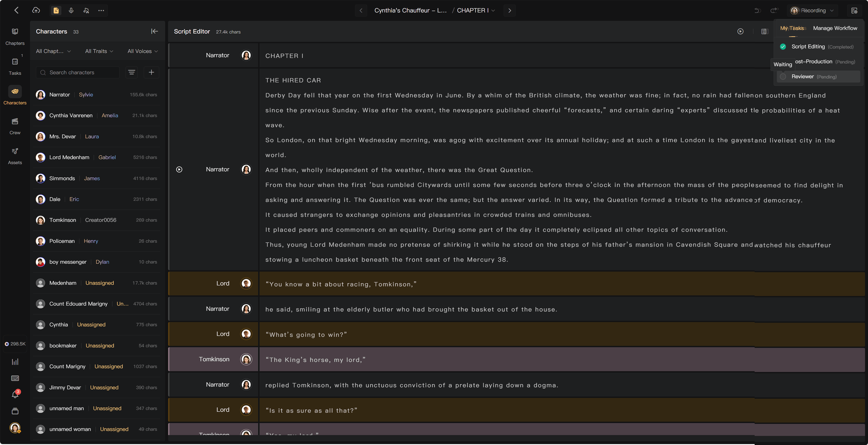Image resolution: width=868 pixels, height=445 pixels.
Task: Redo the last edit
Action: point(774,10)
